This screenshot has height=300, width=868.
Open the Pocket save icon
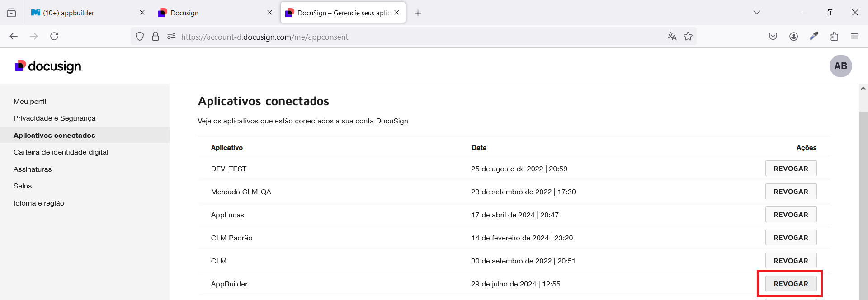[773, 37]
